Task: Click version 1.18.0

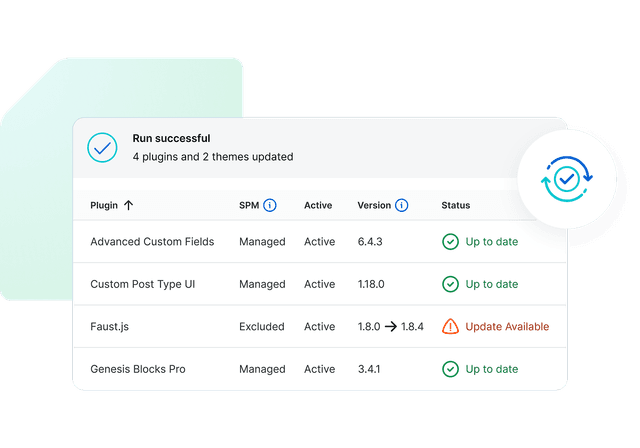Action: point(371,284)
